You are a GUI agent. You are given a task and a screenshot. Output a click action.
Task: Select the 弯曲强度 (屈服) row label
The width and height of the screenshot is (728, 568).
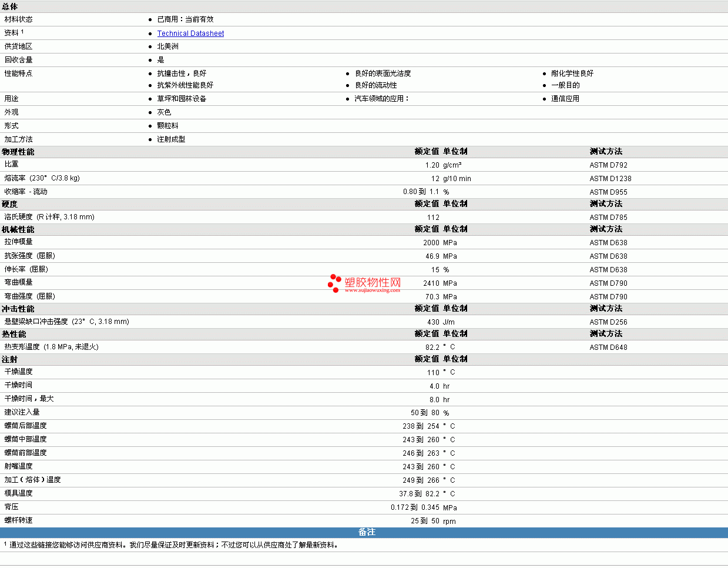(x=29, y=296)
